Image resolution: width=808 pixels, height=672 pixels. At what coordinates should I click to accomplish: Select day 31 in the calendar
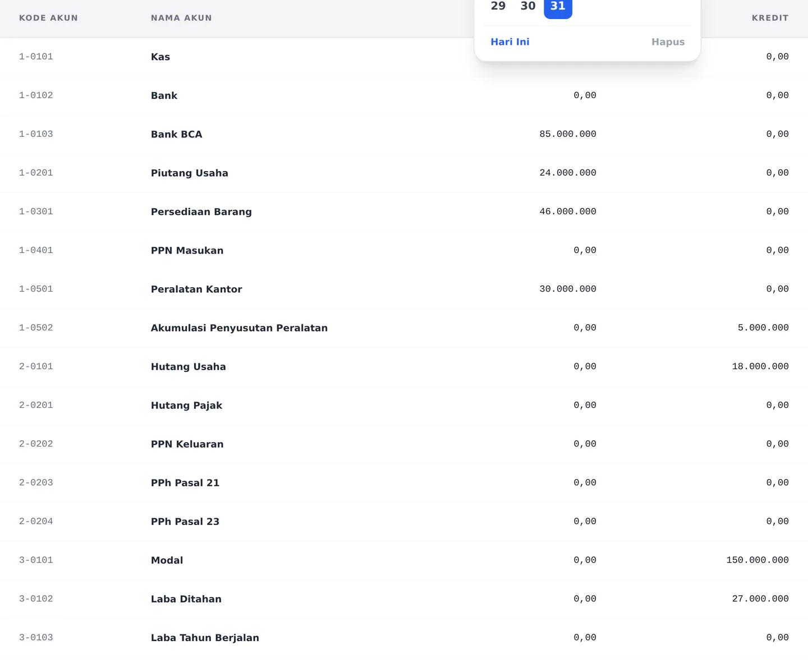[x=558, y=7]
